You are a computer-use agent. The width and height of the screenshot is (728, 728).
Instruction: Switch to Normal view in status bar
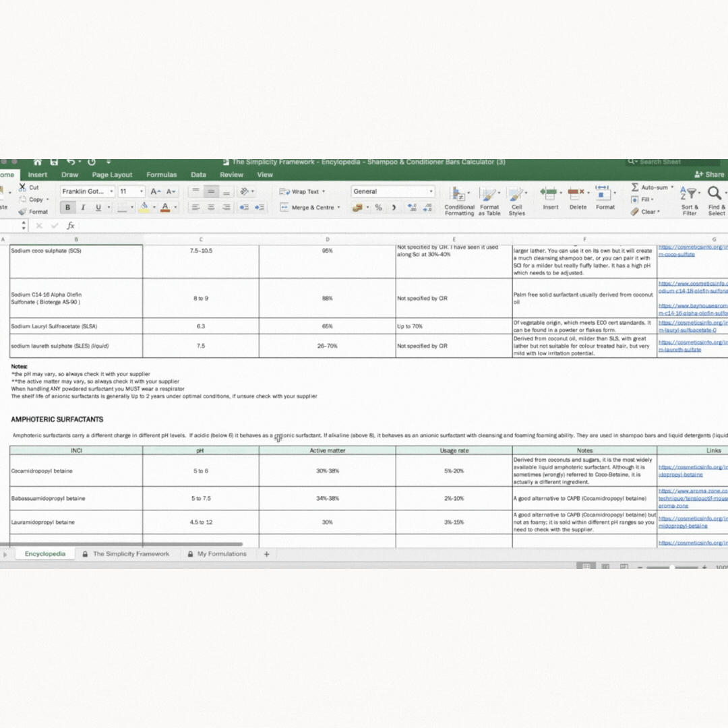coord(586,566)
